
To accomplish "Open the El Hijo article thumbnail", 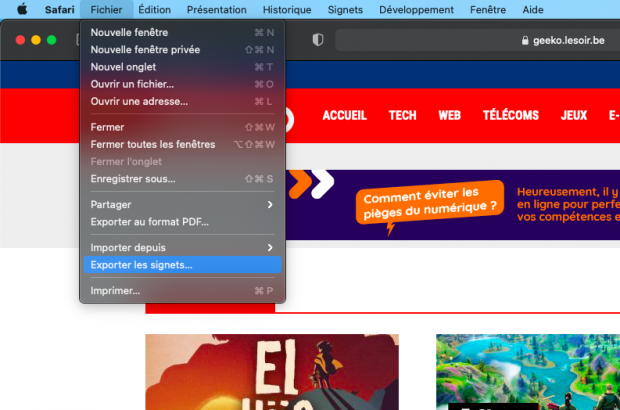I will (272, 372).
